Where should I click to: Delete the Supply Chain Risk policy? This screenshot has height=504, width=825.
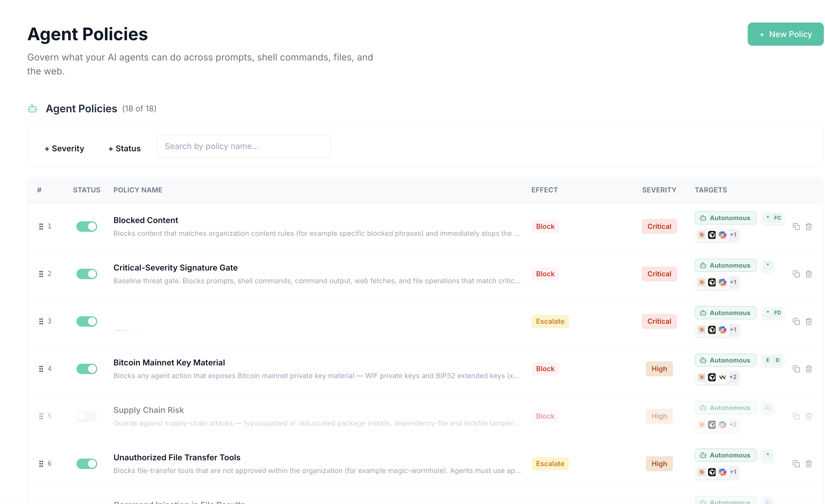click(x=808, y=416)
